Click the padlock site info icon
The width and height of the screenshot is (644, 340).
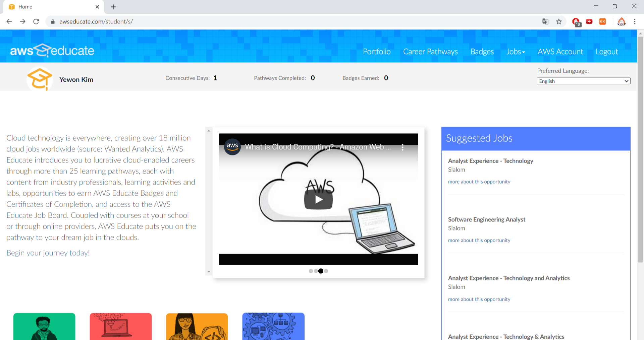(x=53, y=21)
